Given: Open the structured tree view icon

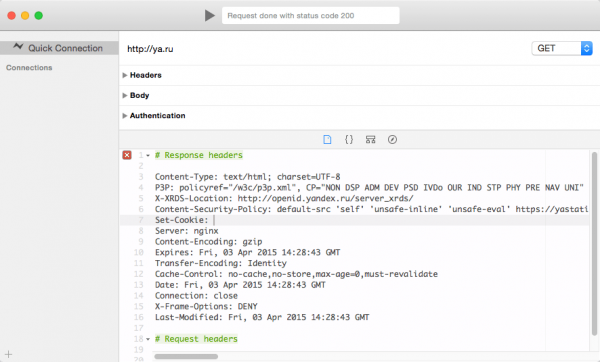Looking at the screenshot, I should pyautogui.click(x=370, y=140).
